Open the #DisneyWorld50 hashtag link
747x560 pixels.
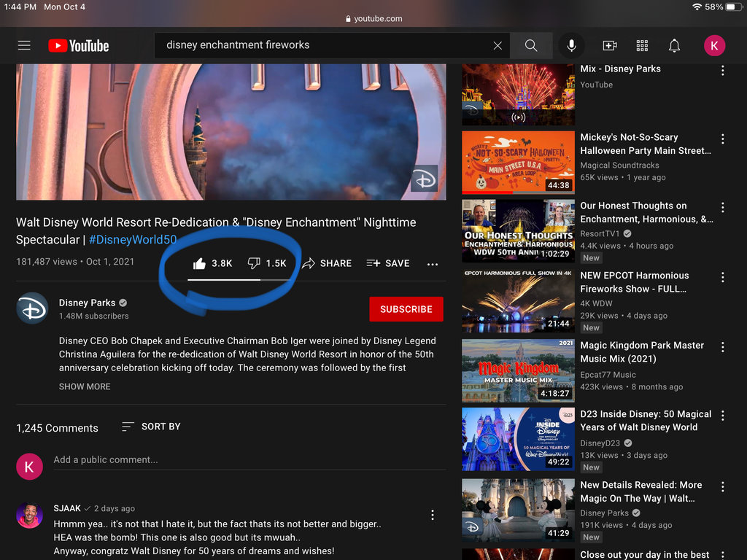(x=132, y=239)
